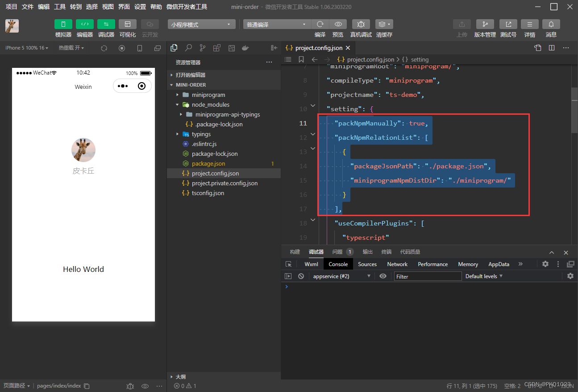Expand the miniprogram folder
Image resolution: width=578 pixels, height=392 pixels.
click(224, 95)
